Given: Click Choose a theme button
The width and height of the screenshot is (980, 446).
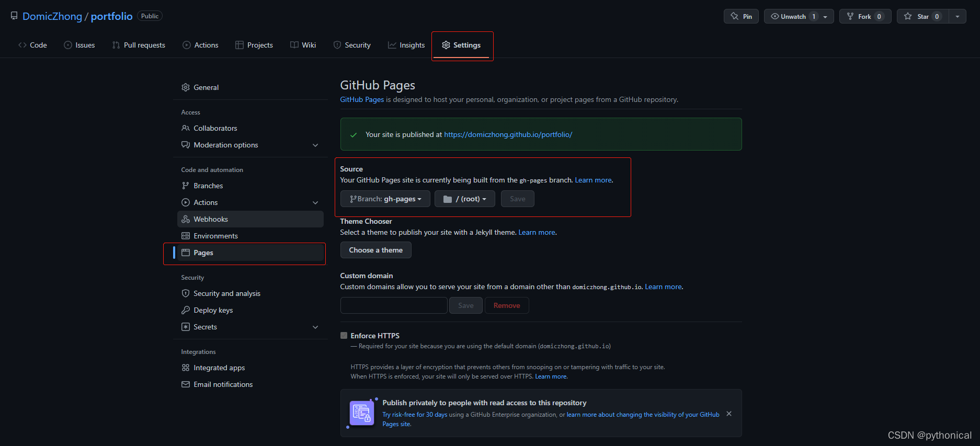Looking at the screenshot, I should coord(376,250).
